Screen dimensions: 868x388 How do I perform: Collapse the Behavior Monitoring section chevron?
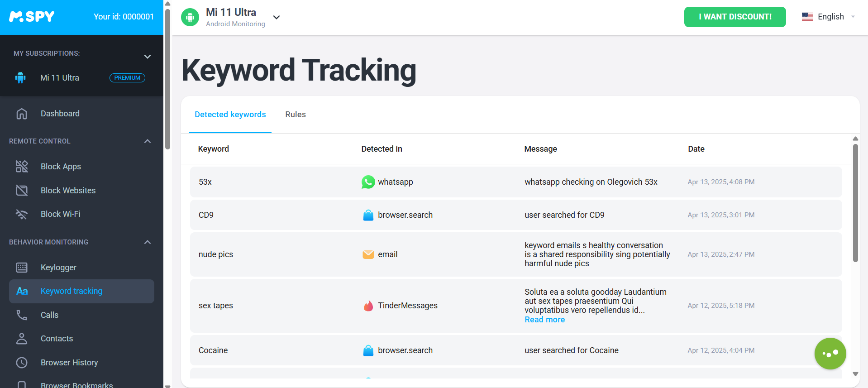147,242
